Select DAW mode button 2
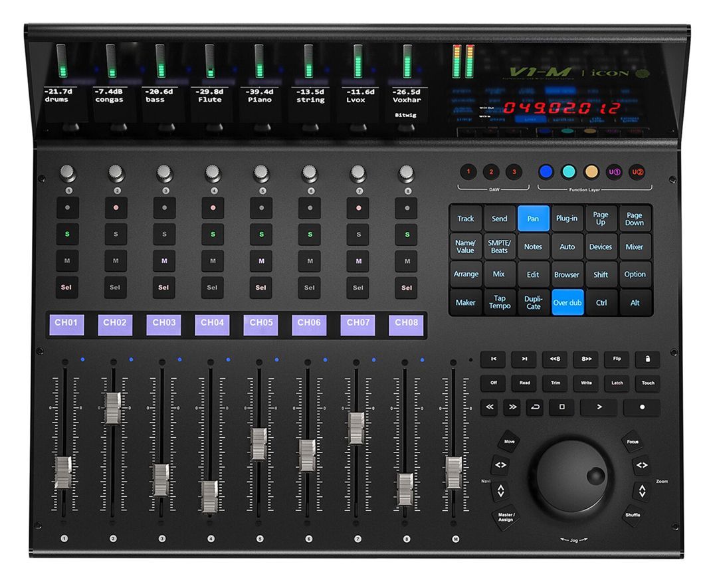Image resolution: width=709 pixels, height=588 pixels. [x=491, y=172]
